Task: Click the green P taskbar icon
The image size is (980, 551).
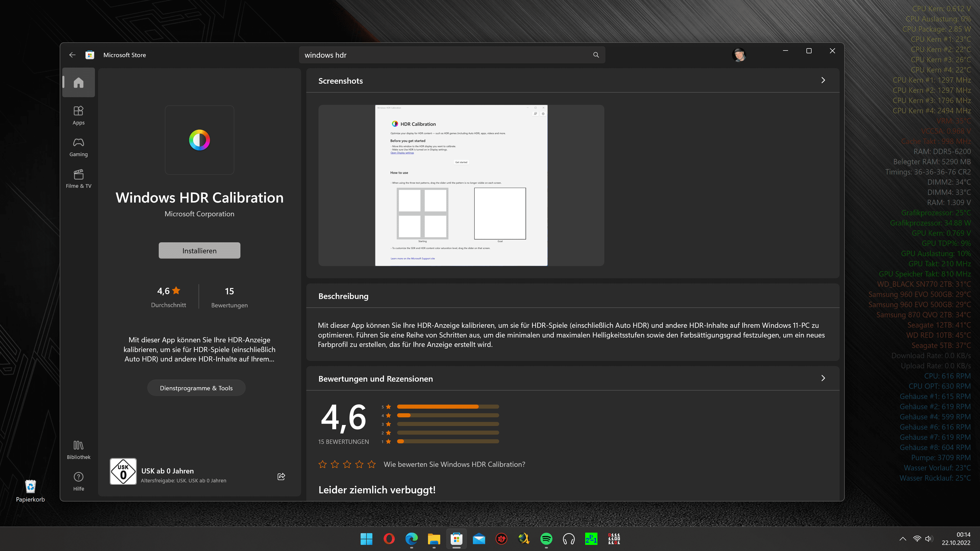Action: tap(591, 539)
